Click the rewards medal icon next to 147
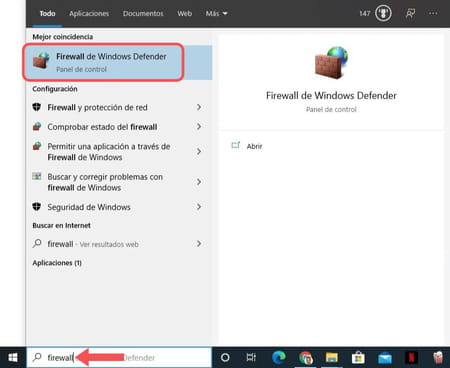450x368 pixels. 383,13
